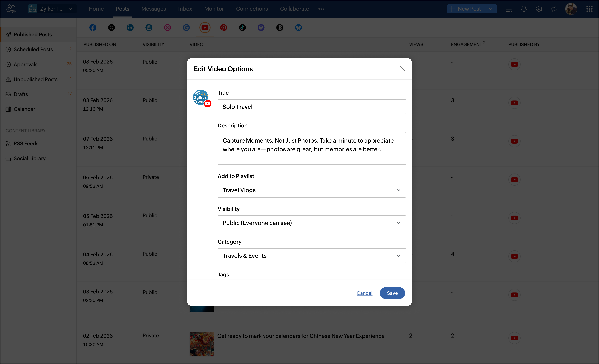Screen dimensions: 599x364
Task: Go to the Monitor tab
Action: 214,9
